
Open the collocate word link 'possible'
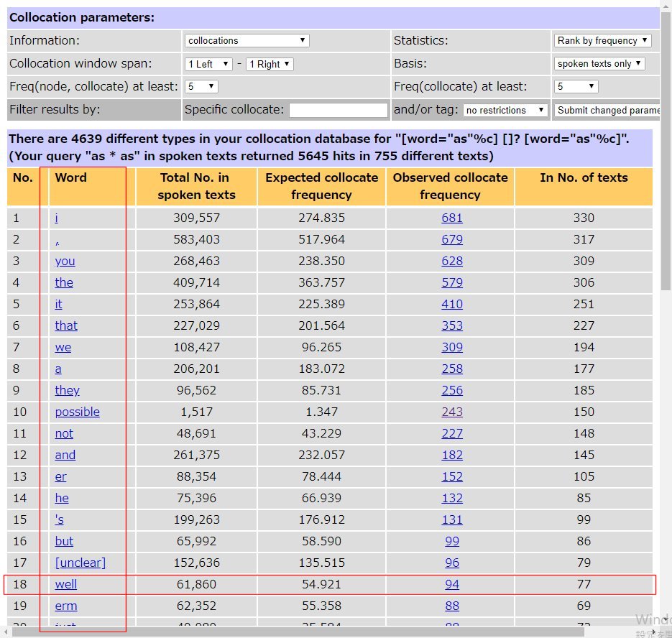77,412
